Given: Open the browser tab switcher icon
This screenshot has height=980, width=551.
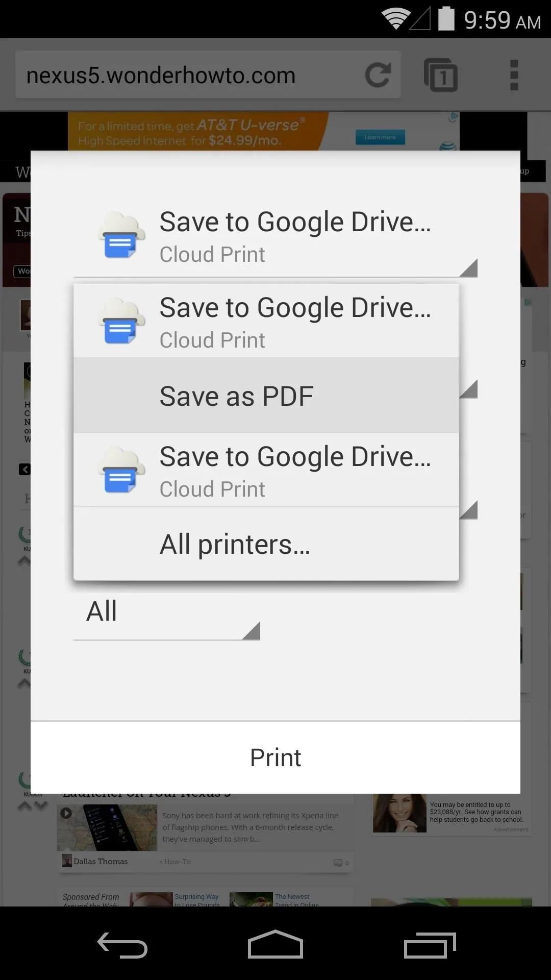Looking at the screenshot, I should click(x=441, y=75).
